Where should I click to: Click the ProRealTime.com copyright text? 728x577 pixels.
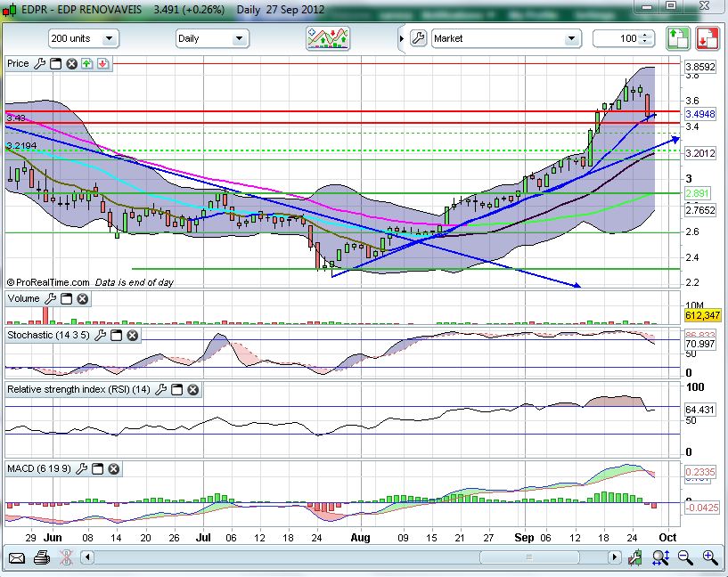pos(48,282)
